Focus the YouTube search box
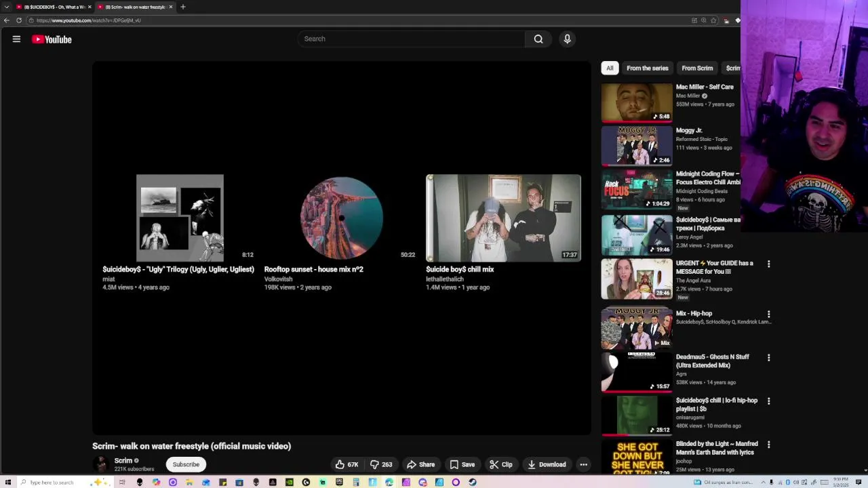 point(412,39)
